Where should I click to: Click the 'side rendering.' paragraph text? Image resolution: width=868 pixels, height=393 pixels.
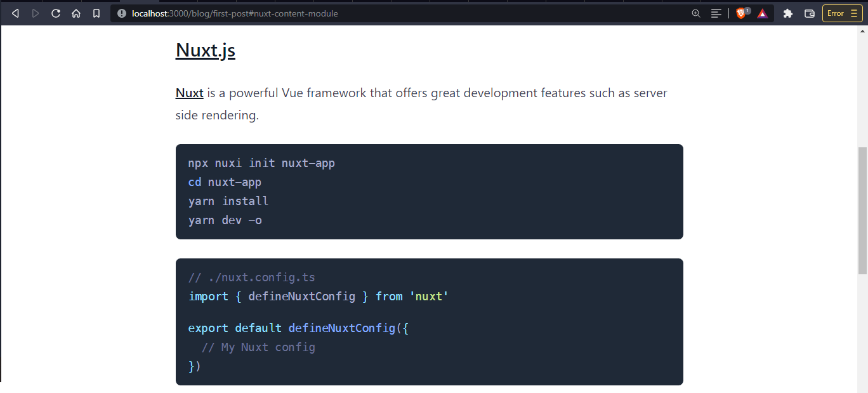pyautogui.click(x=217, y=116)
